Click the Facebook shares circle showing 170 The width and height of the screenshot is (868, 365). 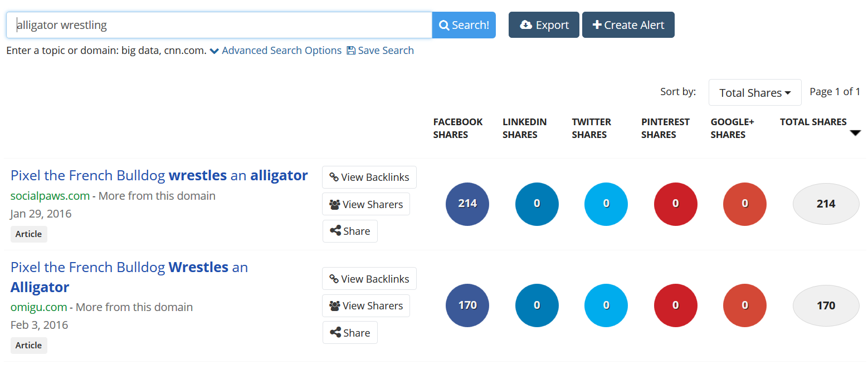point(467,305)
